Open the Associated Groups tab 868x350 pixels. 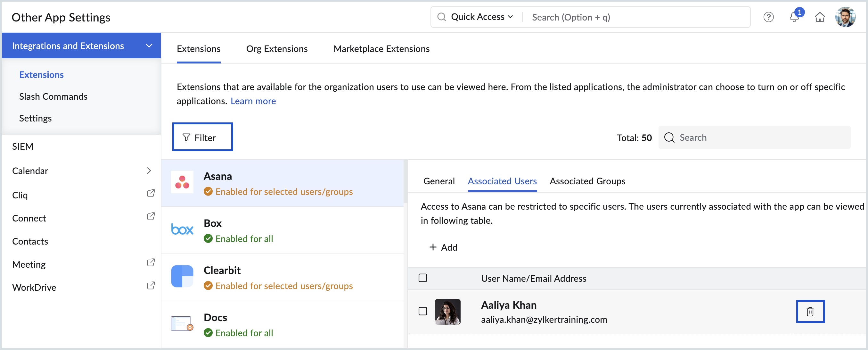(587, 181)
